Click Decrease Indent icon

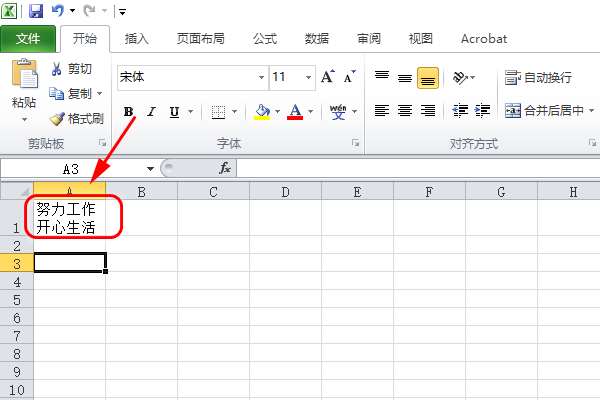point(460,111)
